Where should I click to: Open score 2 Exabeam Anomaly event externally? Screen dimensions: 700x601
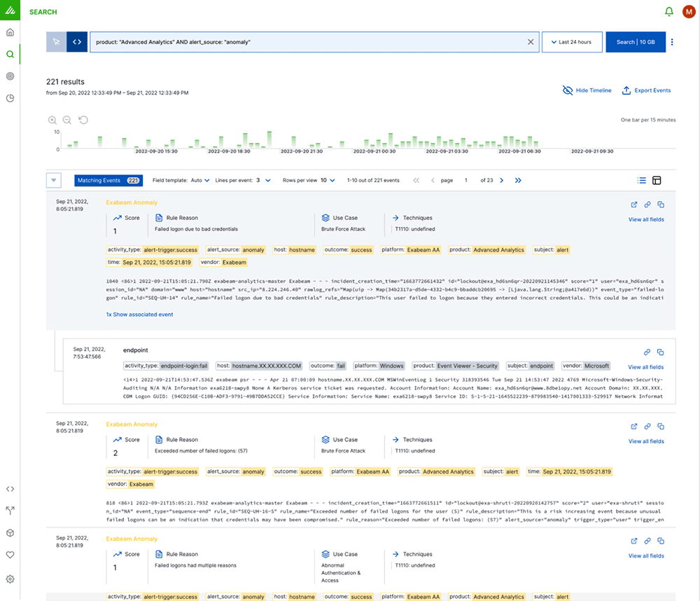point(634,427)
